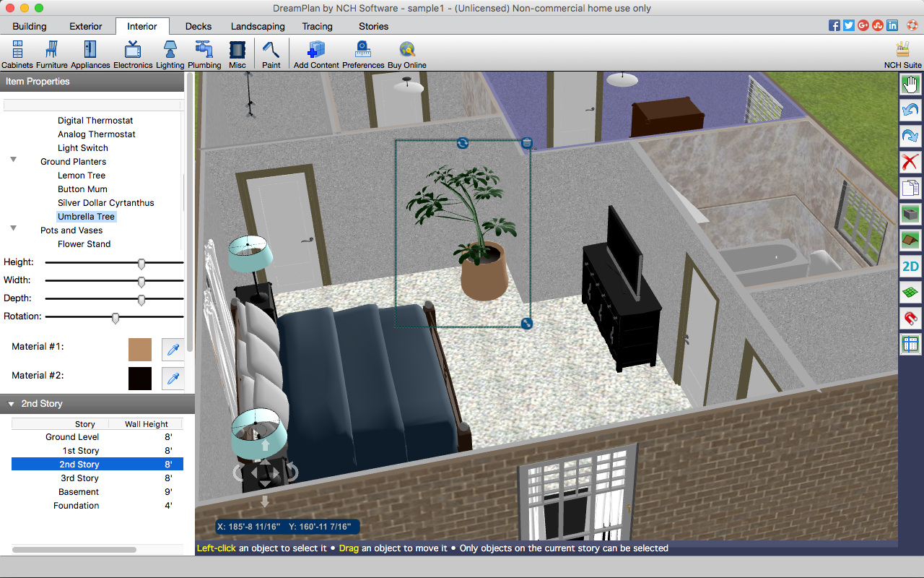
Task: Click the Material #1 tan color swatch
Action: coord(140,350)
